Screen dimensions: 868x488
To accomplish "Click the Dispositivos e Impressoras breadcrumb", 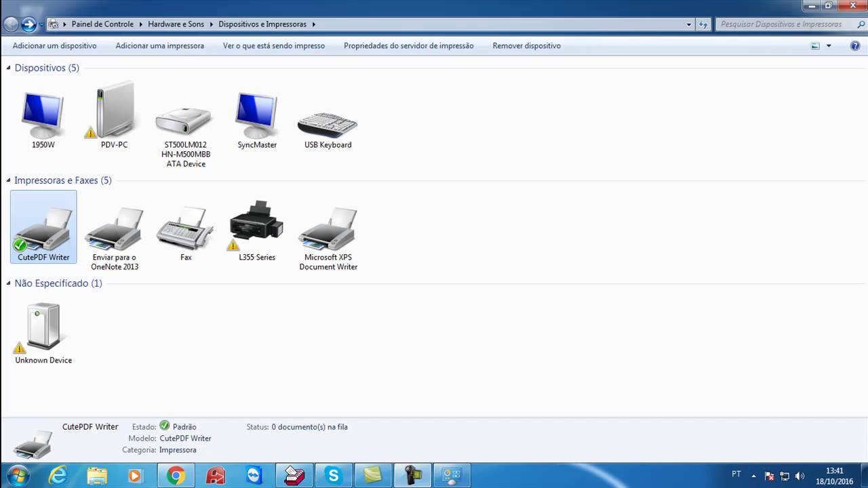I will pos(262,24).
